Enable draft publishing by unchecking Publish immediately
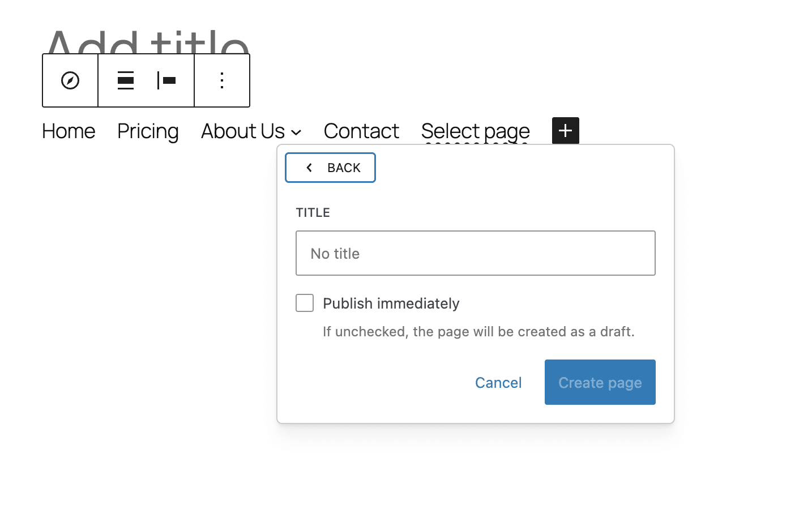The image size is (812, 522). click(304, 303)
